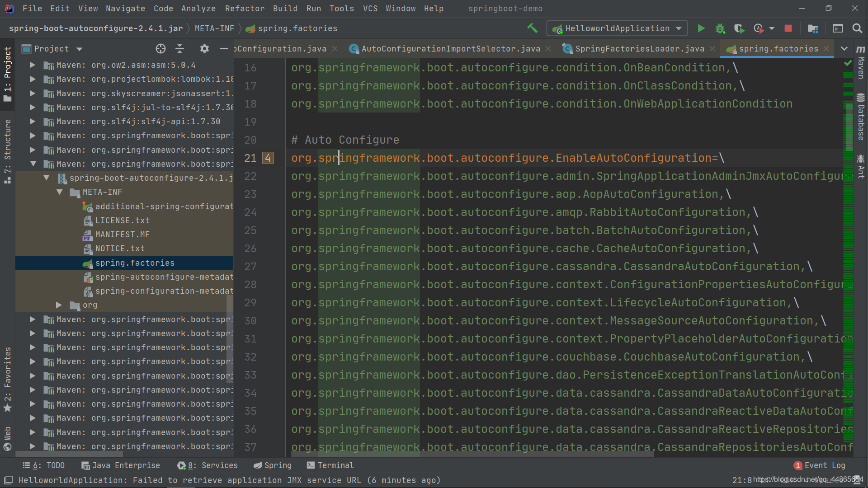Open the Structure tool window
868x488 pixels.
pyautogui.click(x=7, y=151)
